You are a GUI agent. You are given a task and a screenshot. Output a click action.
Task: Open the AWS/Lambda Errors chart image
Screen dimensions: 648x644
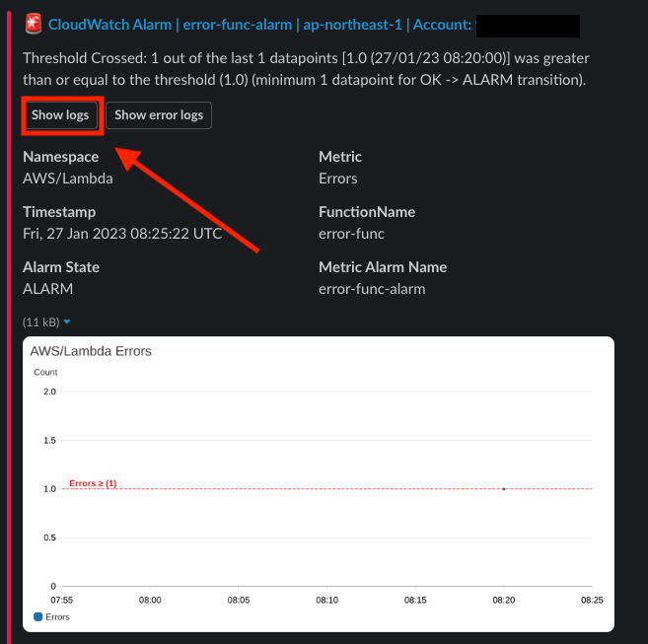319,483
